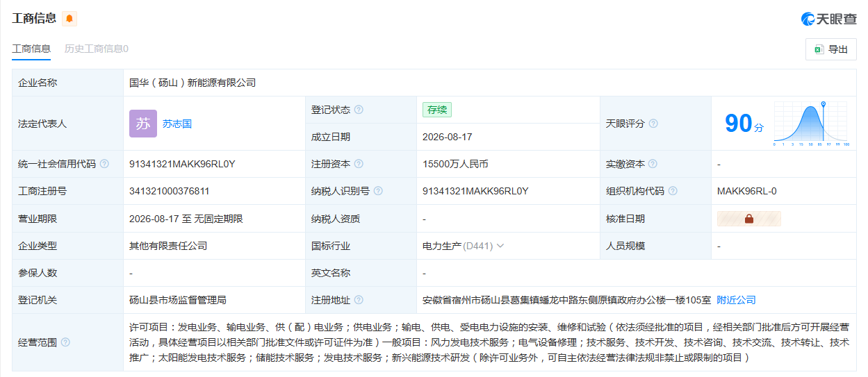Click the 工商信息 section heading

point(34,19)
